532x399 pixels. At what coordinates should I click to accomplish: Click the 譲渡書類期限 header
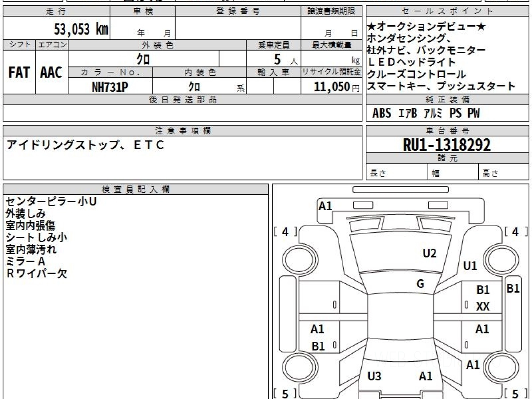[x=332, y=12]
